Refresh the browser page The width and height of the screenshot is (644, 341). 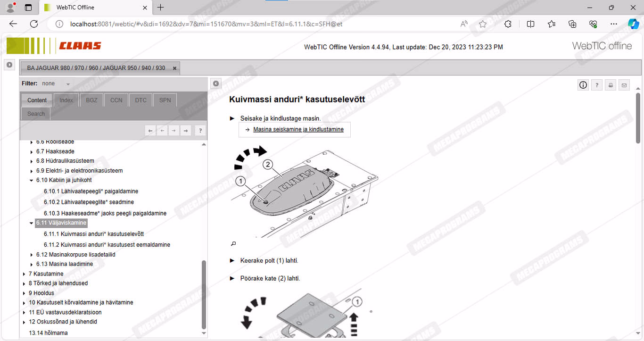point(34,24)
